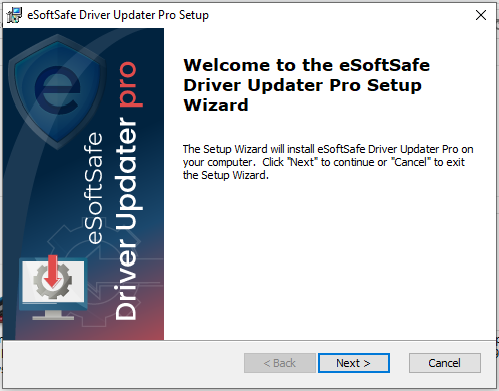This screenshot has width=499, height=391.
Task: Click the Next button to continue setup
Action: point(354,363)
